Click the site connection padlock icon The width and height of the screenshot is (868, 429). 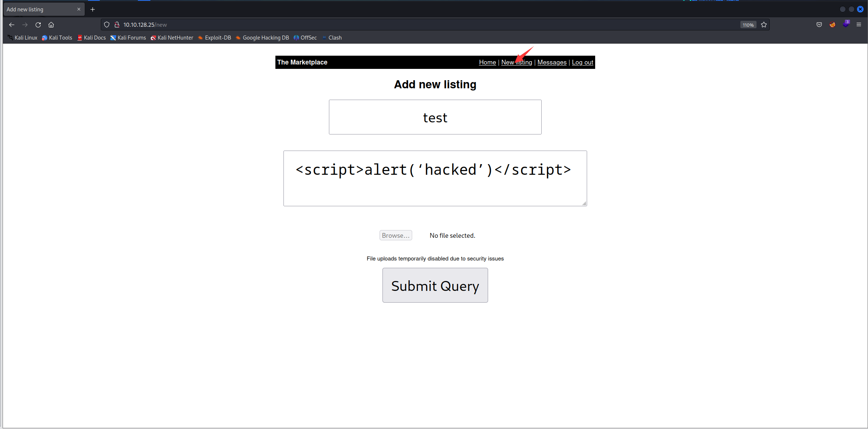(117, 25)
